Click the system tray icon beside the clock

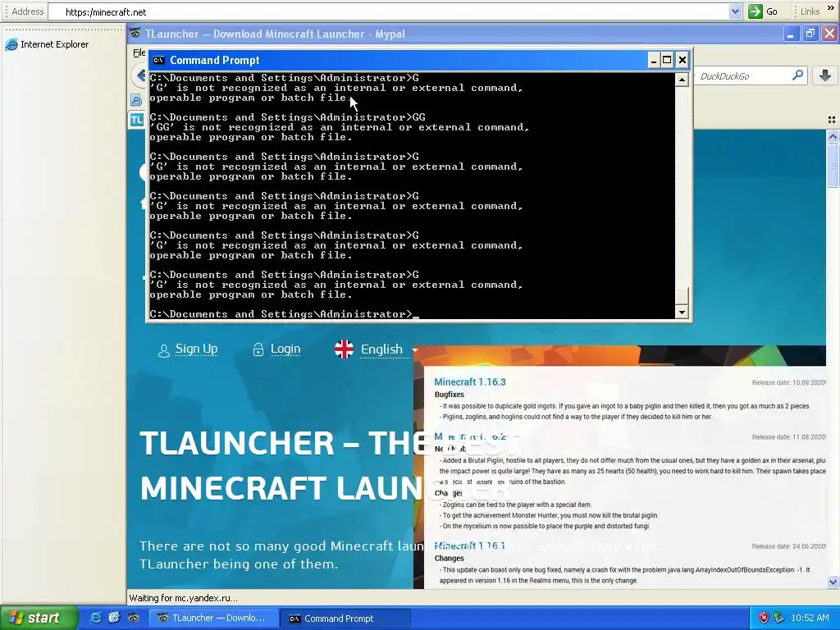pyautogui.click(x=779, y=619)
